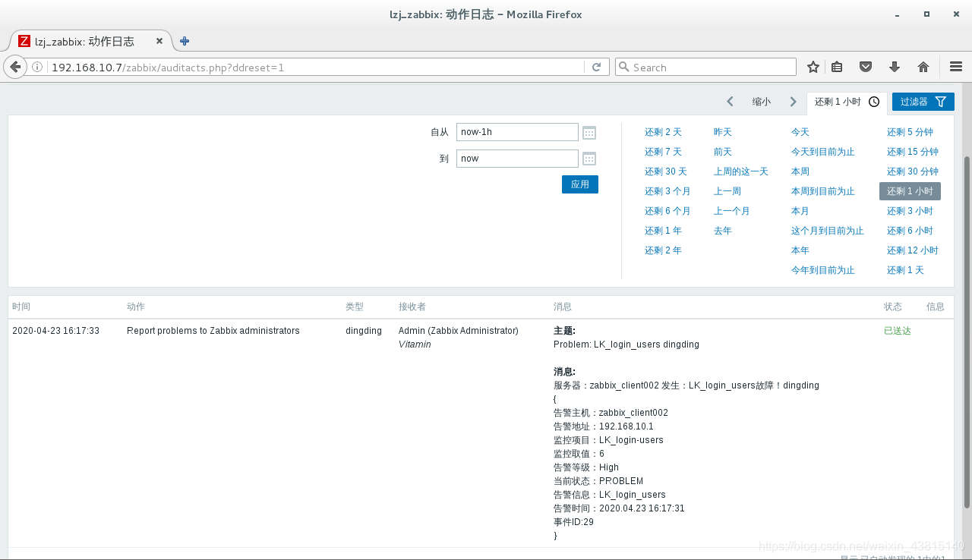Open calendar picker for 自从 field
This screenshot has height=560, width=972.
pyautogui.click(x=589, y=133)
